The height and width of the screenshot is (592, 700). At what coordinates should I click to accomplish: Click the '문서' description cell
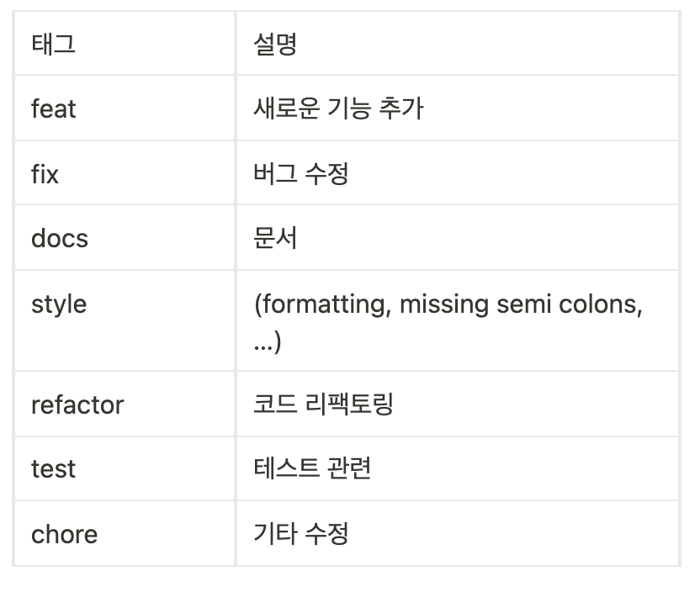pyautogui.click(x=275, y=238)
